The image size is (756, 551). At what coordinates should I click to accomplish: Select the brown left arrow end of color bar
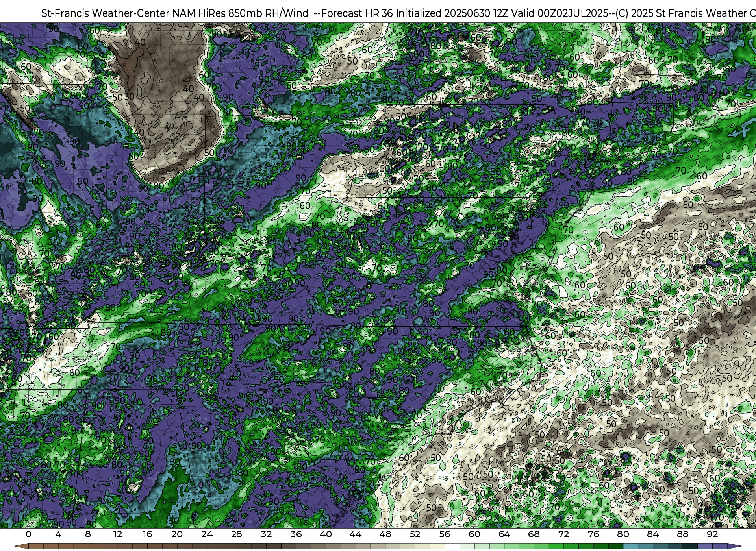21,546
